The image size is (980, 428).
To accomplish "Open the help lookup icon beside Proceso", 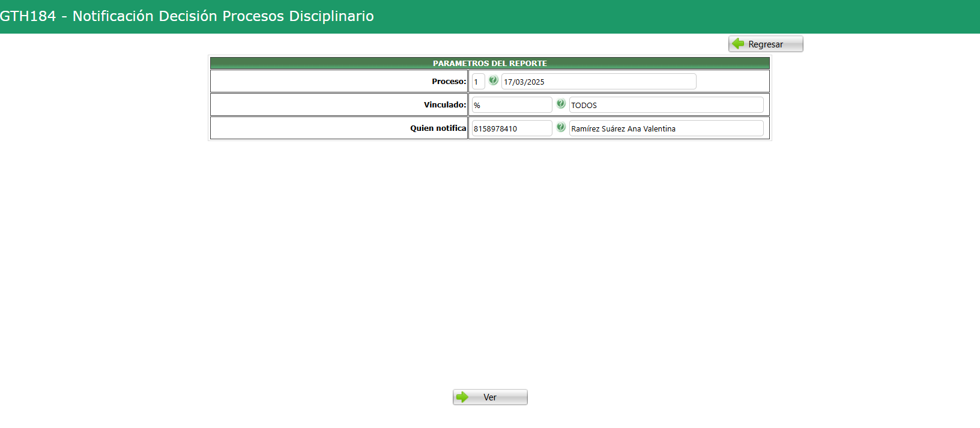I will point(493,80).
